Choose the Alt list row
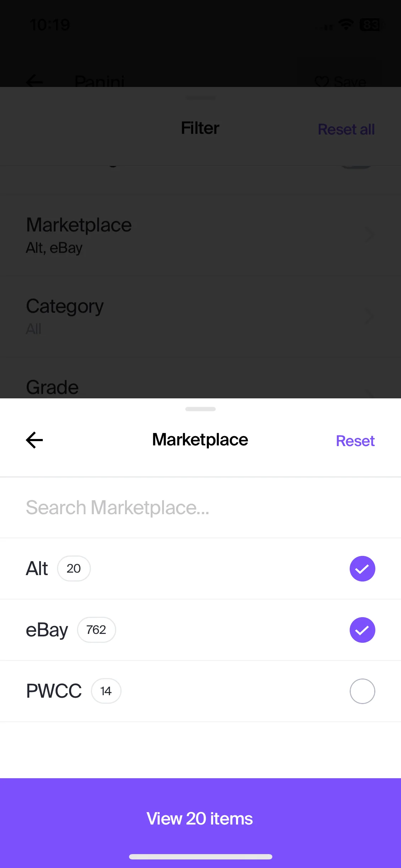Screen dimensions: 401x868 [x=200, y=569]
